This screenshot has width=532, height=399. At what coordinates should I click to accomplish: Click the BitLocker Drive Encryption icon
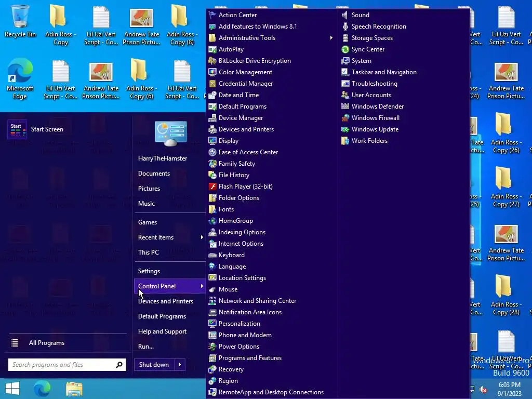(x=212, y=61)
